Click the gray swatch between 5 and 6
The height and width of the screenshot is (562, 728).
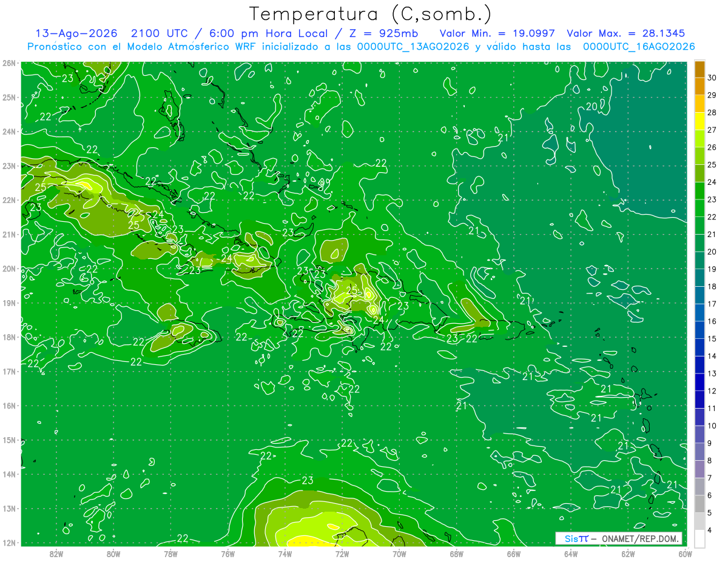699,504
